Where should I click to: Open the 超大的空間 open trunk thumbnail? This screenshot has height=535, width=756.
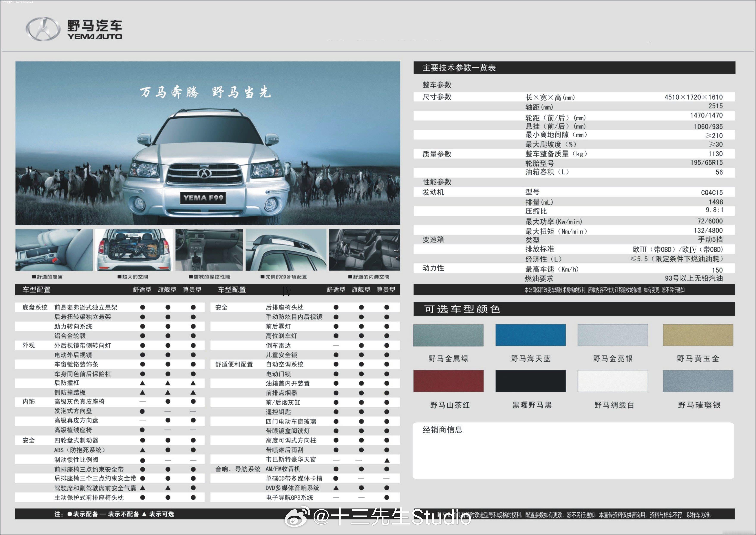click(134, 250)
